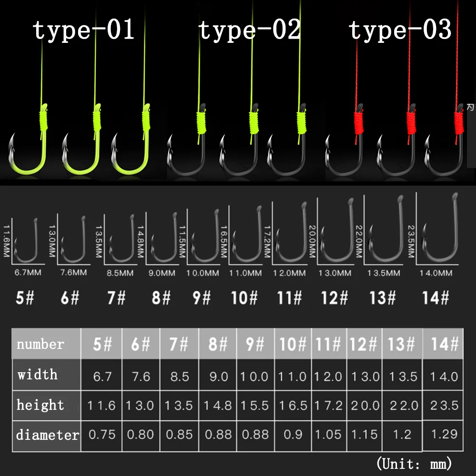
Task: Click the diameter row header in the table
Action: click(47, 436)
